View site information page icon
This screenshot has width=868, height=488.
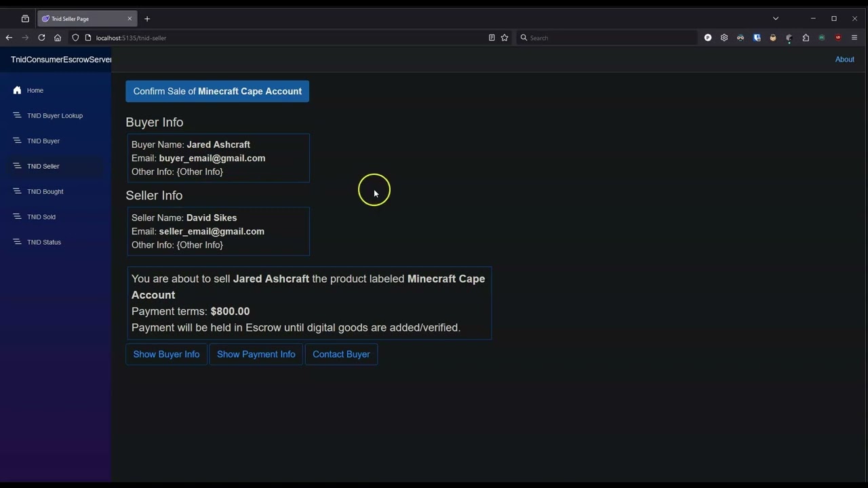87,38
